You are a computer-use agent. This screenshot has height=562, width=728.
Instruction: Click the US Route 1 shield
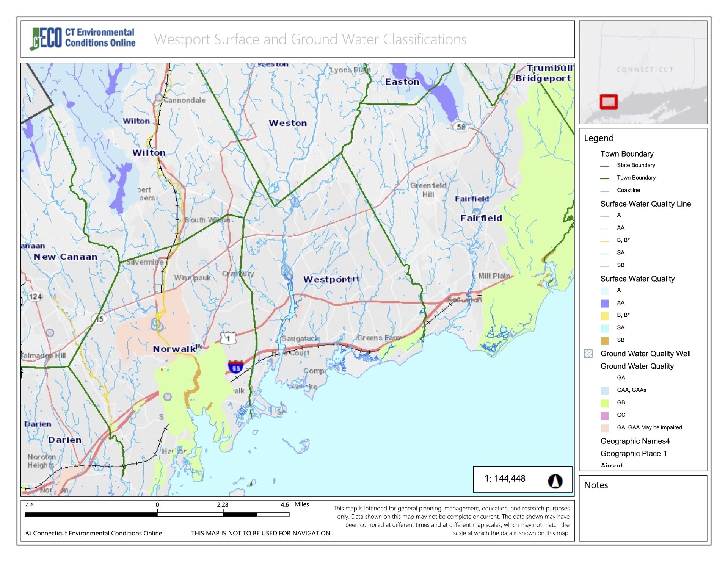point(227,338)
